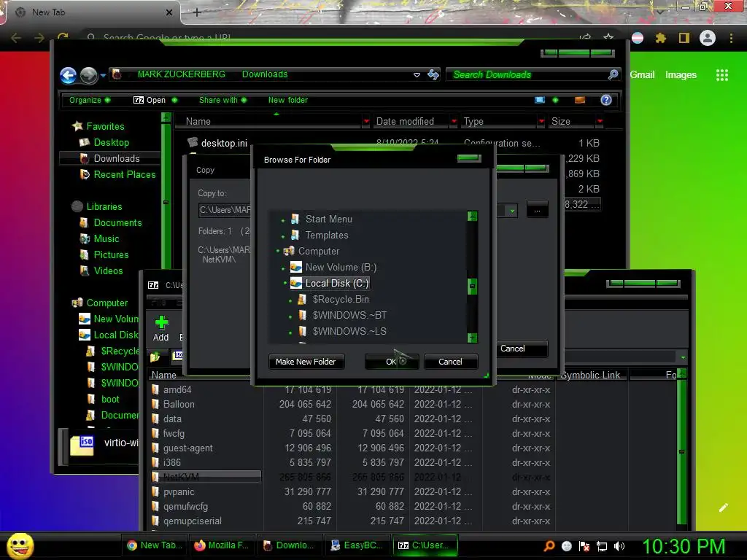Viewport: 747px width, 560px height.
Task: Switch to EasyBCD taskbar item
Action: pyautogui.click(x=357, y=545)
